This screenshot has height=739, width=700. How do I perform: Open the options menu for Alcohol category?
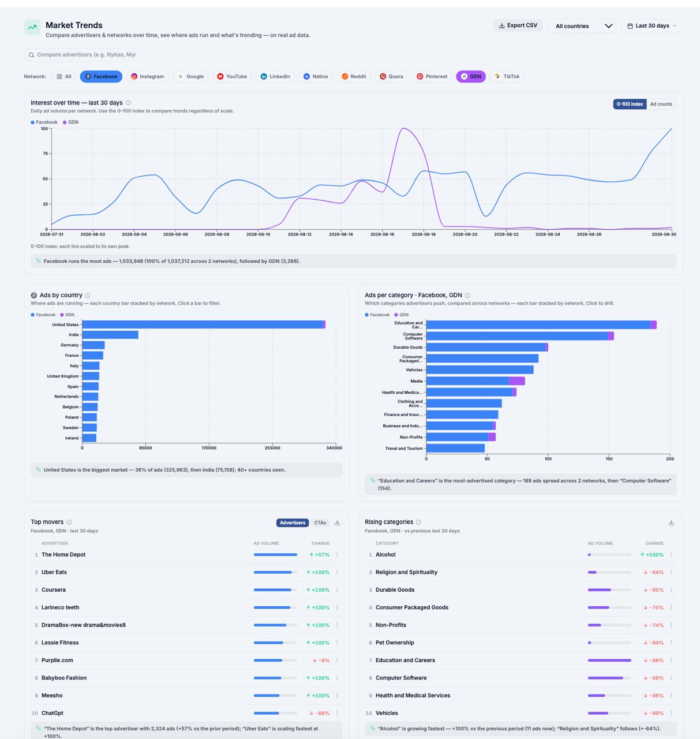click(671, 555)
